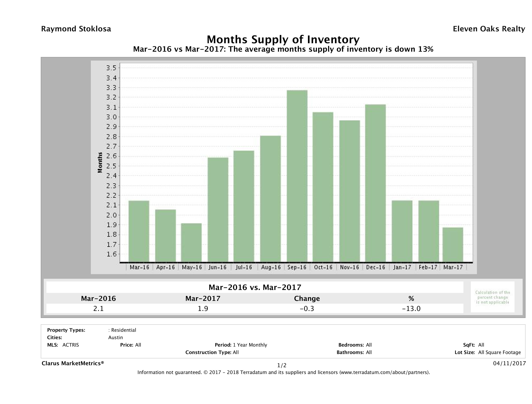
Task: Click the percent value -13.0
Action: (411, 309)
